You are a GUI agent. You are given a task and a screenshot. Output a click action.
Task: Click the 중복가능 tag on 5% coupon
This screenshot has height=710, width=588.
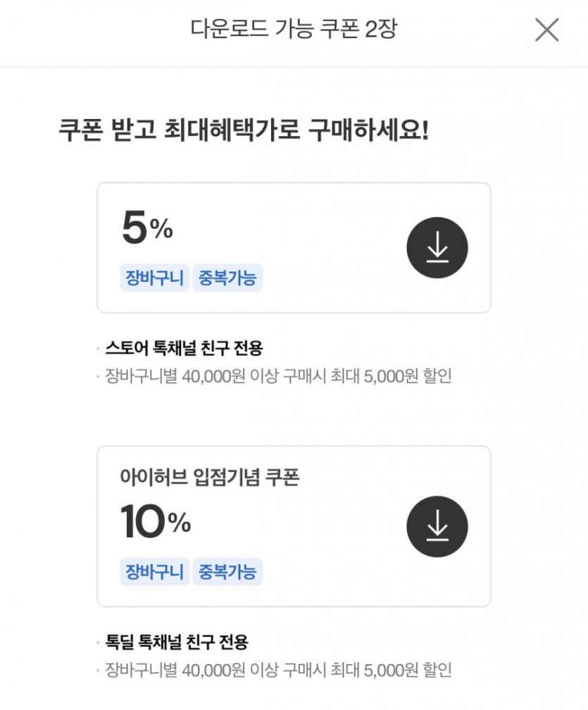click(x=227, y=278)
